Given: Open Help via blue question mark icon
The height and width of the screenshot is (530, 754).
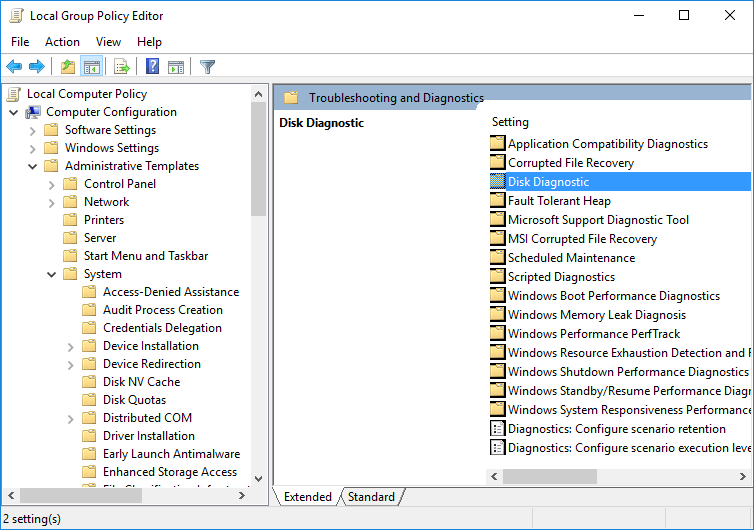Looking at the screenshot, I should coord(152,67).
